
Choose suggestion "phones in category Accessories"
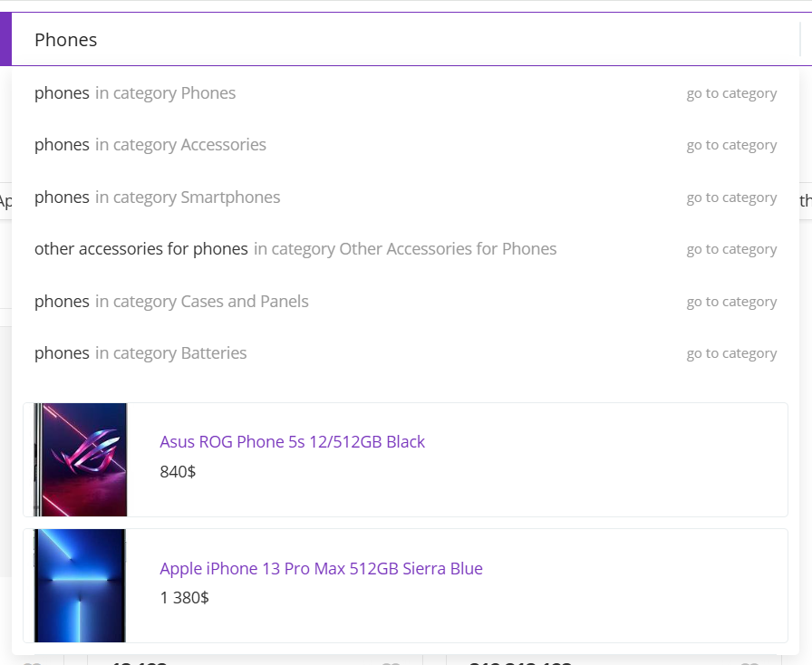click(150, 145)
